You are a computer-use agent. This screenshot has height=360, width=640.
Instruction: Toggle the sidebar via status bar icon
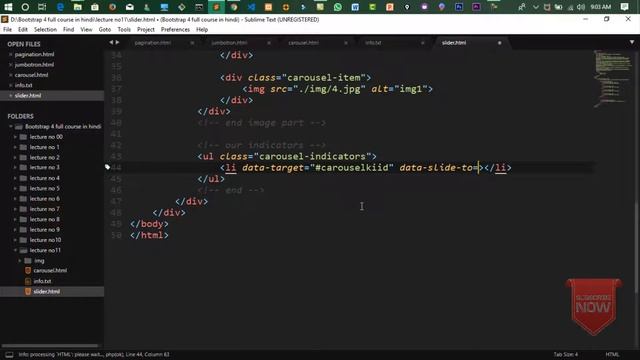click(9, 354)
